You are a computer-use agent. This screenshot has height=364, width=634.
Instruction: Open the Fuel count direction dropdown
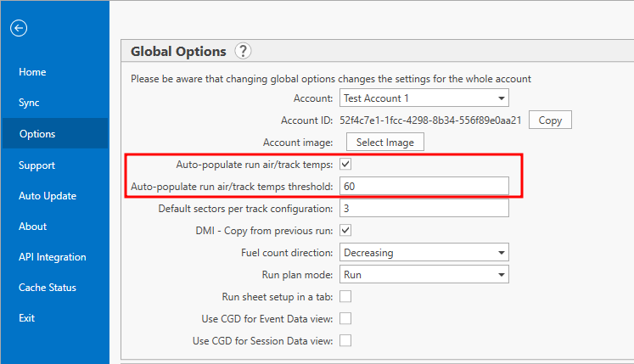tap(424, 253)
